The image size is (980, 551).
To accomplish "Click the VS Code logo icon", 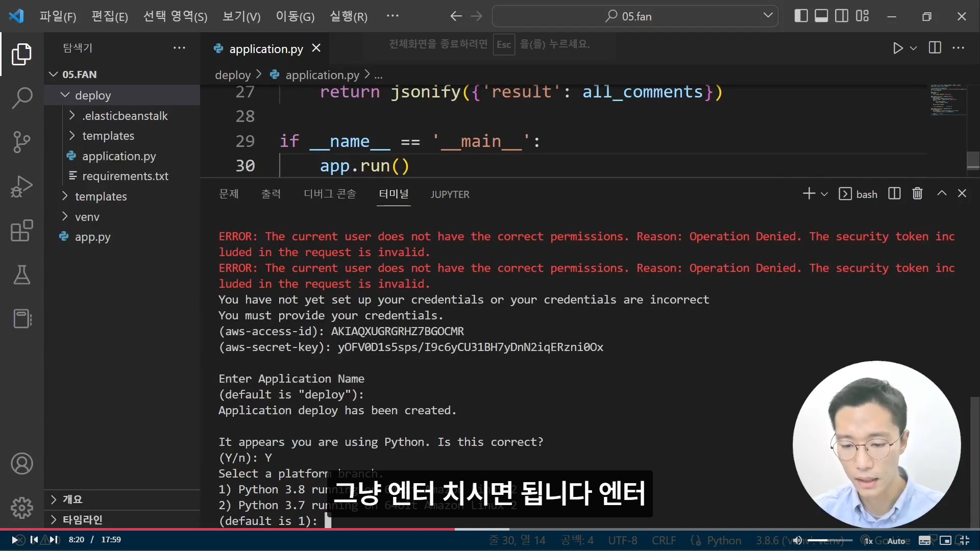I will 16,16.
